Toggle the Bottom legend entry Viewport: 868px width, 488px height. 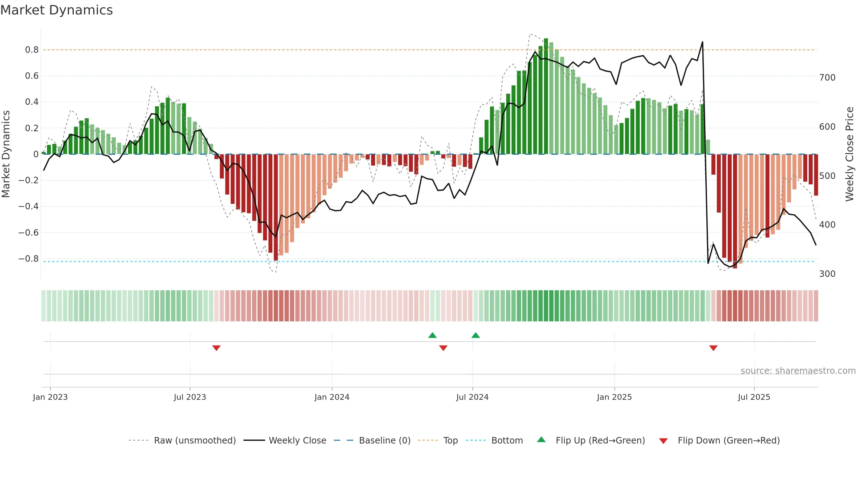point(494,440)
